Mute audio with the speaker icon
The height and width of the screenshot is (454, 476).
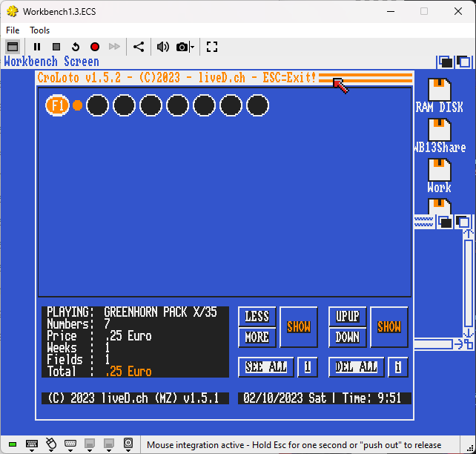click(162, 47)
